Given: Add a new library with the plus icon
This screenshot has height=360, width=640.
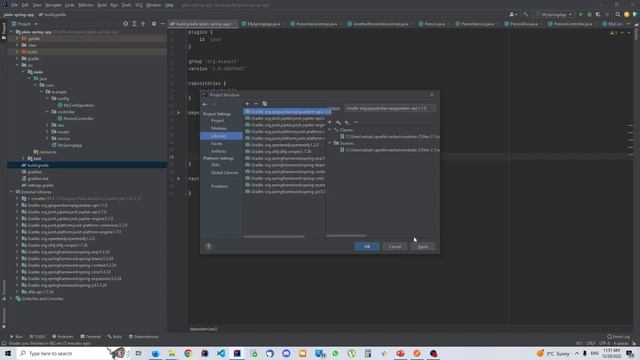Looking at the screenshot, I should (247, 104).
